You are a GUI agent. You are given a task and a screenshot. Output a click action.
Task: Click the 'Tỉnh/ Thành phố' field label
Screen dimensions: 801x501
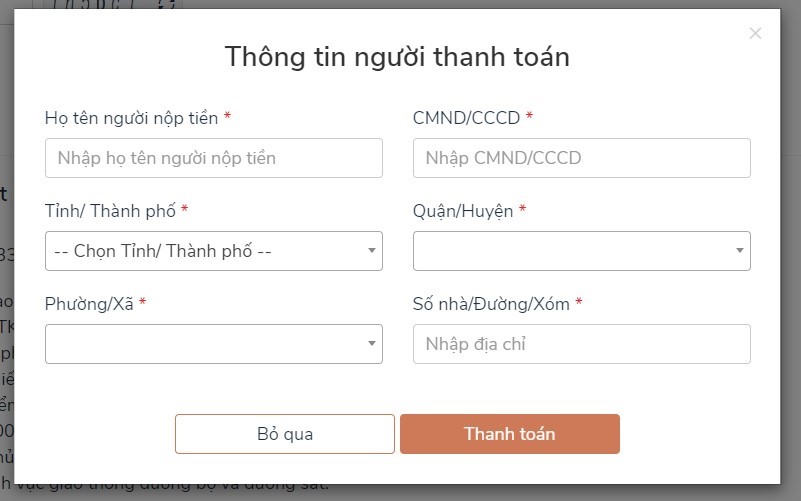110,211
